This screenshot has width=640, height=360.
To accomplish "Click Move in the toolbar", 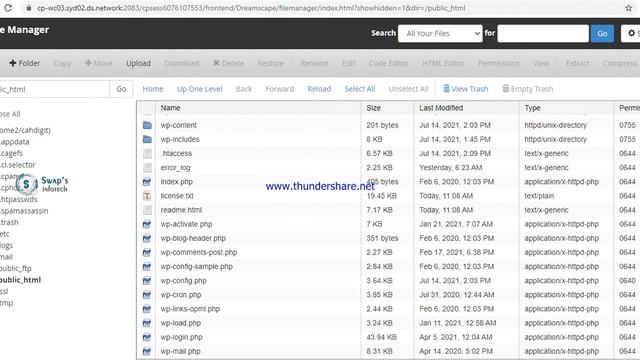I will click(x=98, y=63).
